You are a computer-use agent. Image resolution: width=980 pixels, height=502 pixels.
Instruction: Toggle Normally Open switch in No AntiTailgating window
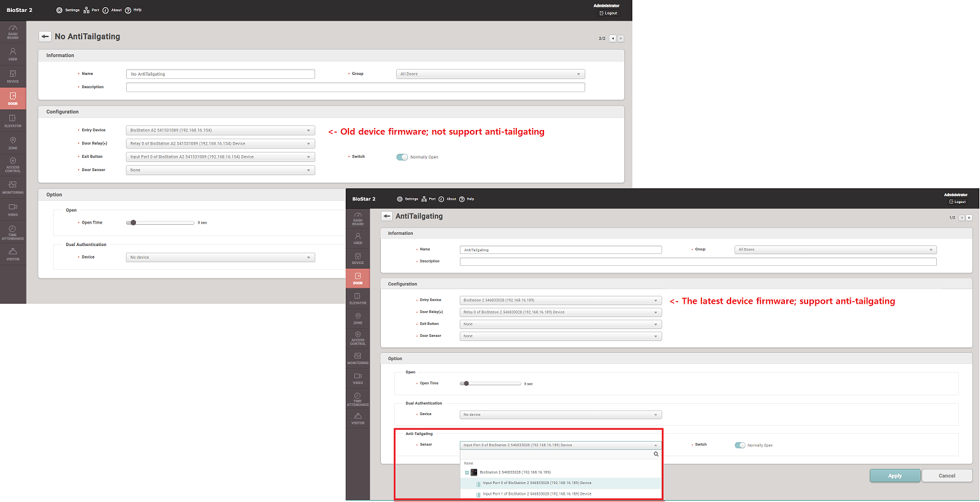[402, 157]
